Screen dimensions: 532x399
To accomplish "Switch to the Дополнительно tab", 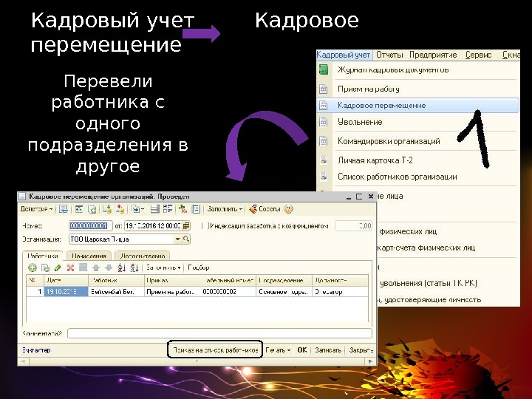I will click(x=143, y=256).
